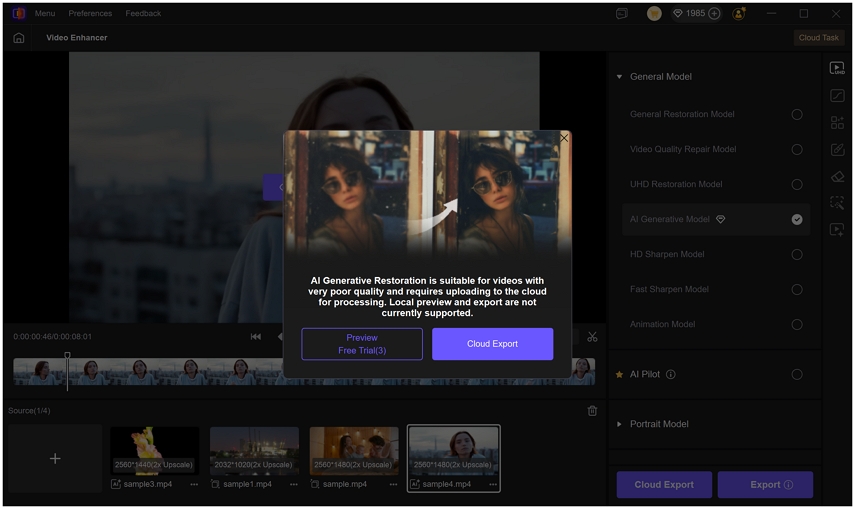Click Preview Free Trial(3) button

coord(362,344)
